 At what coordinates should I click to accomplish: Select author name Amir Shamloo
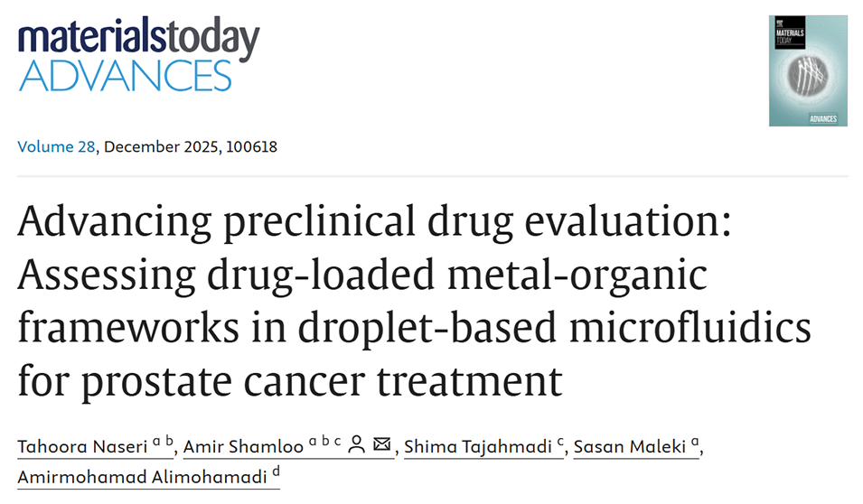(x=246, y=445)
